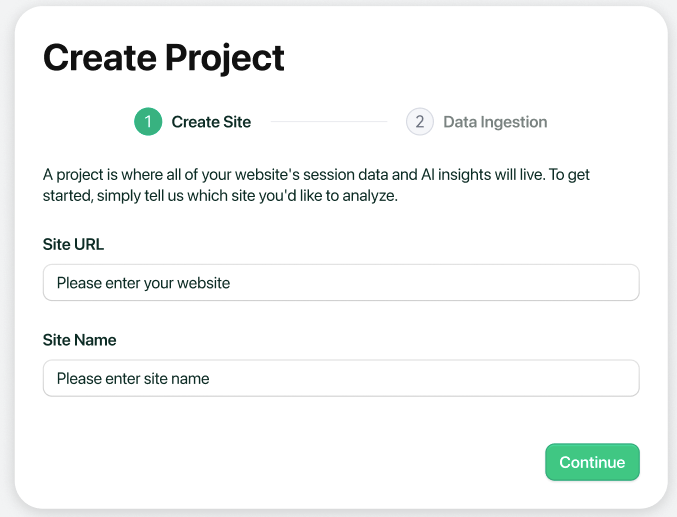Click "Please enter site name" placeholder text

point(133,378)
